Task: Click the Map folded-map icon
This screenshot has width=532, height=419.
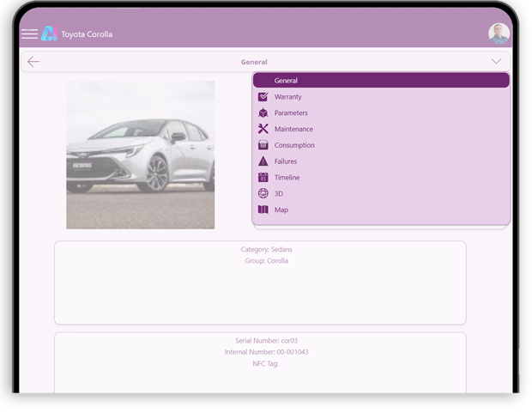Action: click(263, 209)
